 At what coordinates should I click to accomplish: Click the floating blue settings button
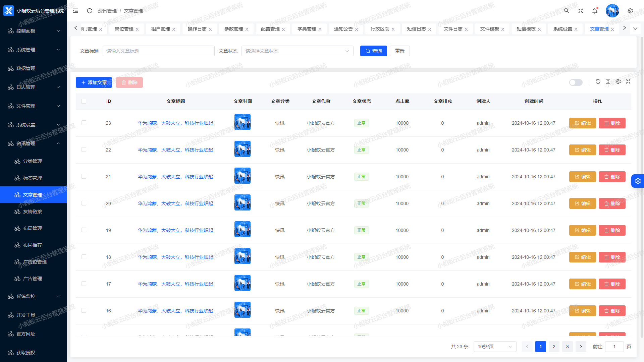[638, 181]
